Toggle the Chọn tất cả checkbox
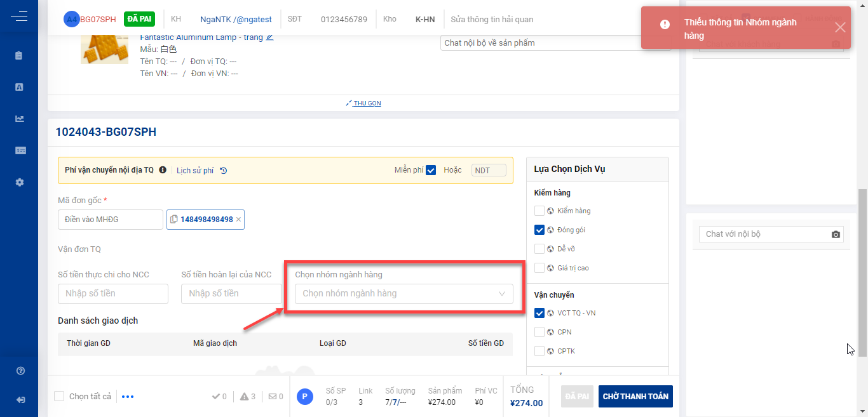 click(x=59, y=396)
